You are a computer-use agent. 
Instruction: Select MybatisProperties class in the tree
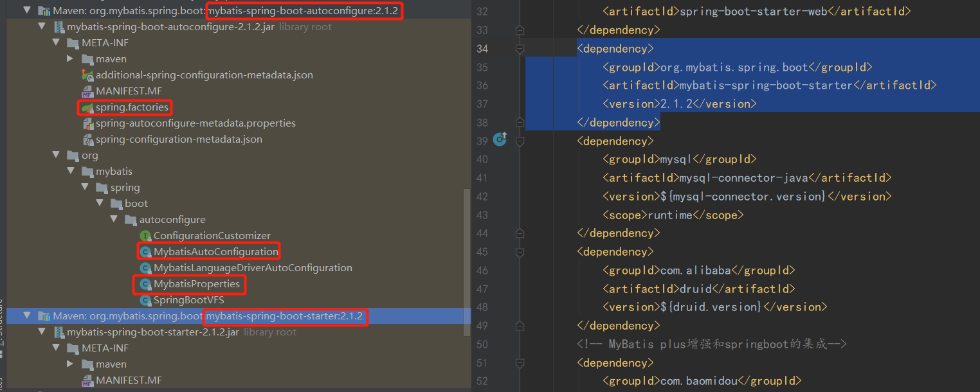(197, 284)
